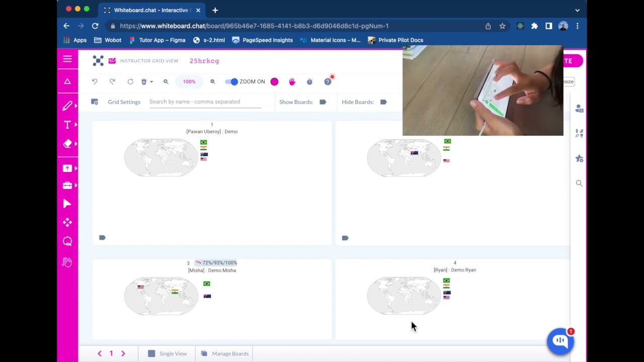Click the trash delete icon
The height and width of the screenshot is (362, 644).
pos(144,81)
